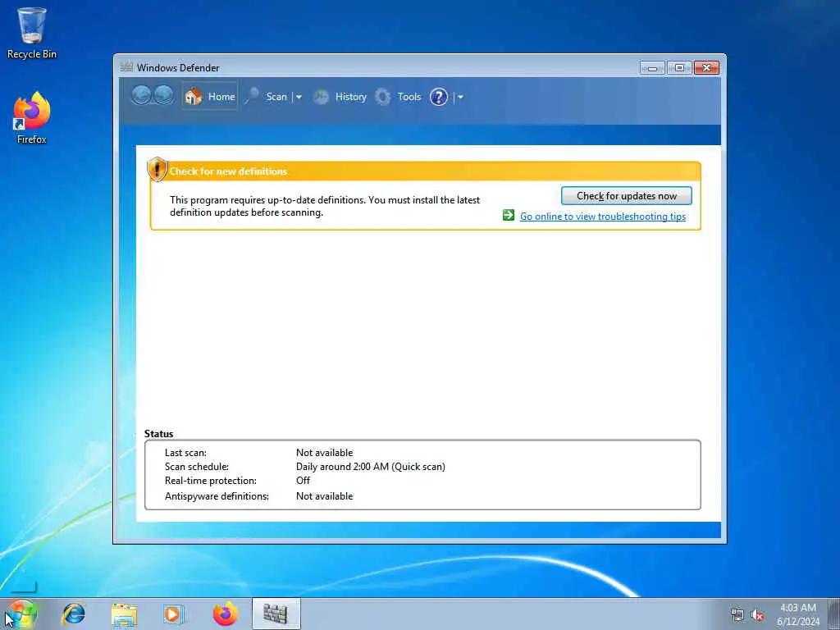840x630 pixels.
Task: Click the 'Scan schedule:' label
Action: 197,467
